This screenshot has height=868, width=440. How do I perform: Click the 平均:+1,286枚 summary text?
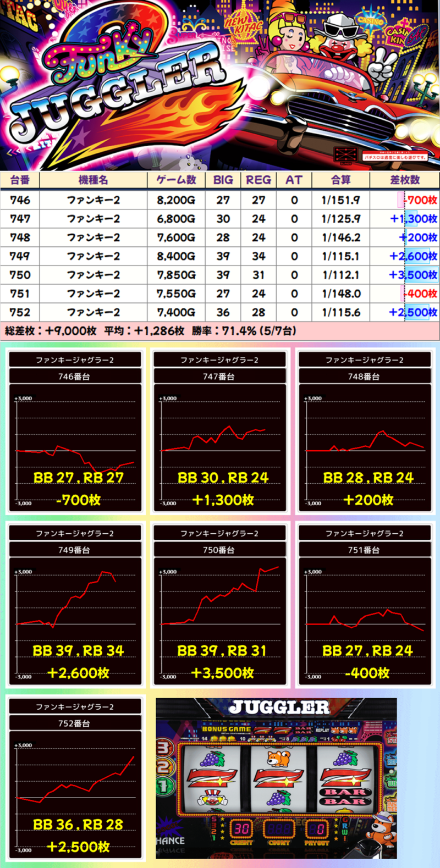(x=144, y=330)
